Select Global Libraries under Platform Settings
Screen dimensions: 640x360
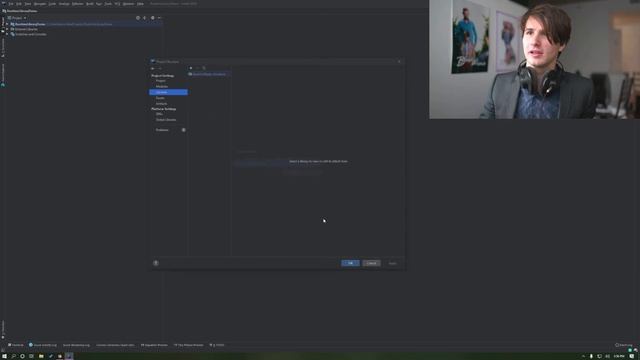click(x=166, y=120)
